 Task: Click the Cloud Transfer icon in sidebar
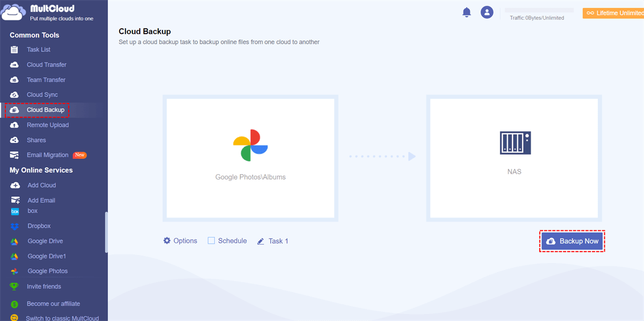(14, 64)
